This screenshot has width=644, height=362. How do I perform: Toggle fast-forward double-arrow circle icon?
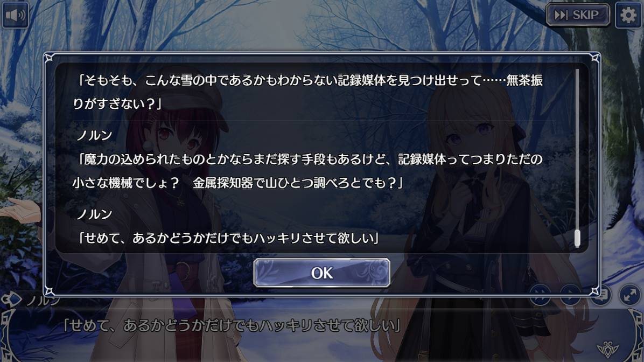[x=540, y=295]
